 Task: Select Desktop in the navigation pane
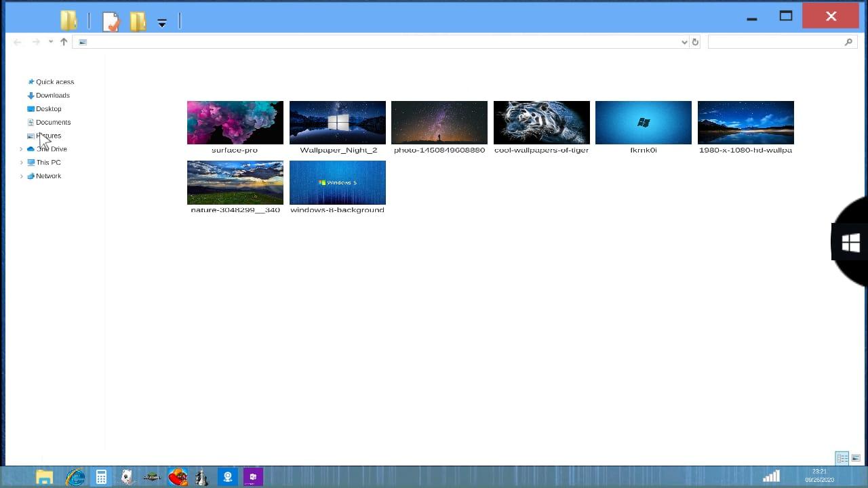pos(48,109)
